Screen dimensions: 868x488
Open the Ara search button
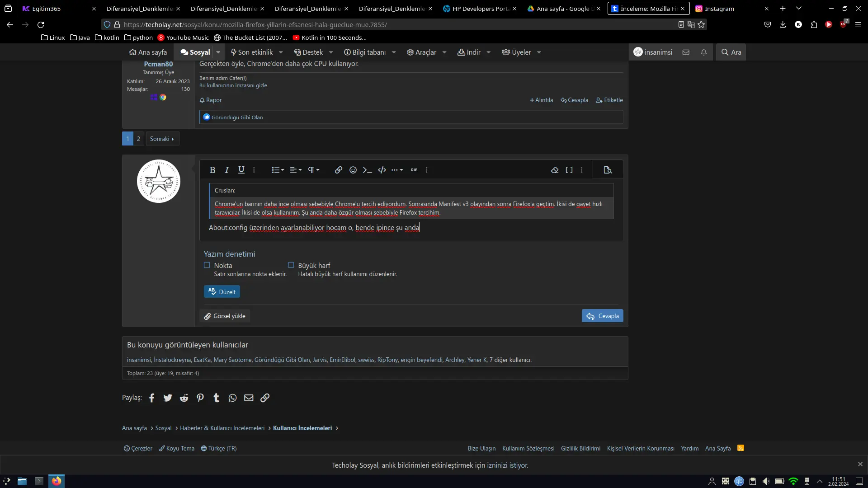tap(731, 52)
